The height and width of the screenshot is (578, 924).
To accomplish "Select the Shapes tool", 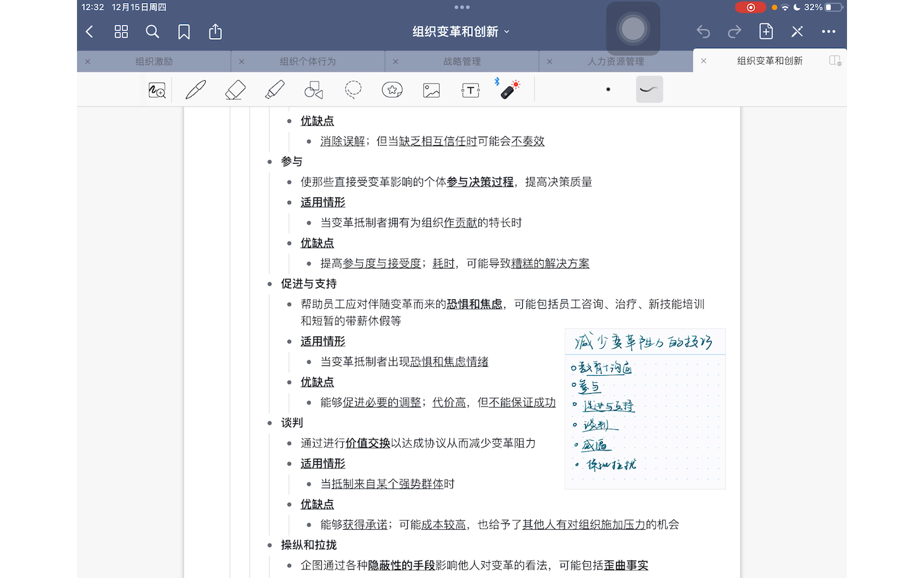I will (313, 90).
